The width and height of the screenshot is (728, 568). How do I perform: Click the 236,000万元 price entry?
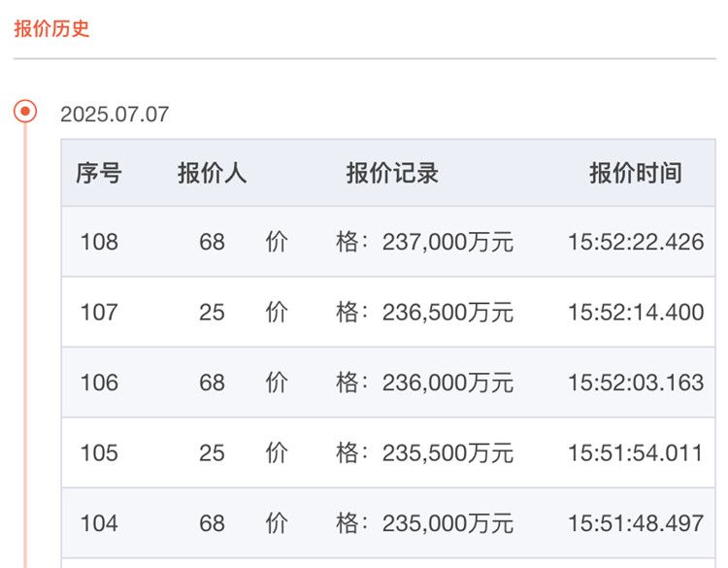(x=447, y=383)
